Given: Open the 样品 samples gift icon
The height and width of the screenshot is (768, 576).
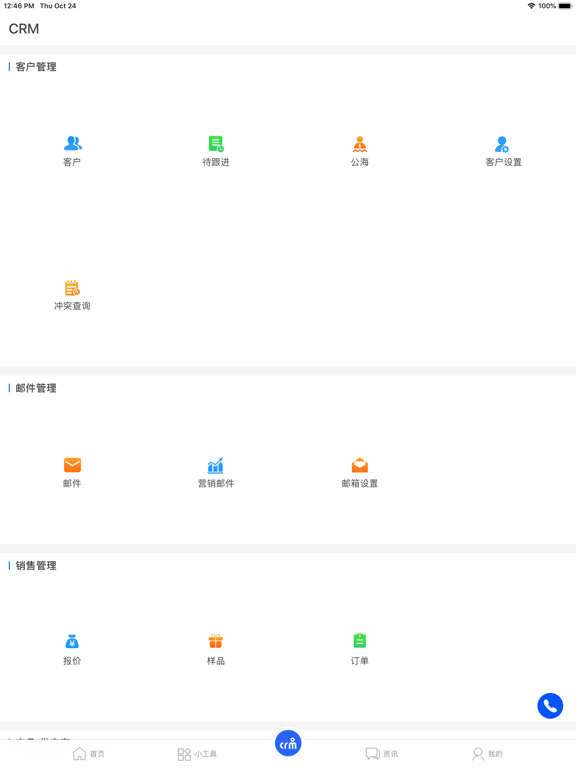Looking at the screenshot, I should coord(216,641).
